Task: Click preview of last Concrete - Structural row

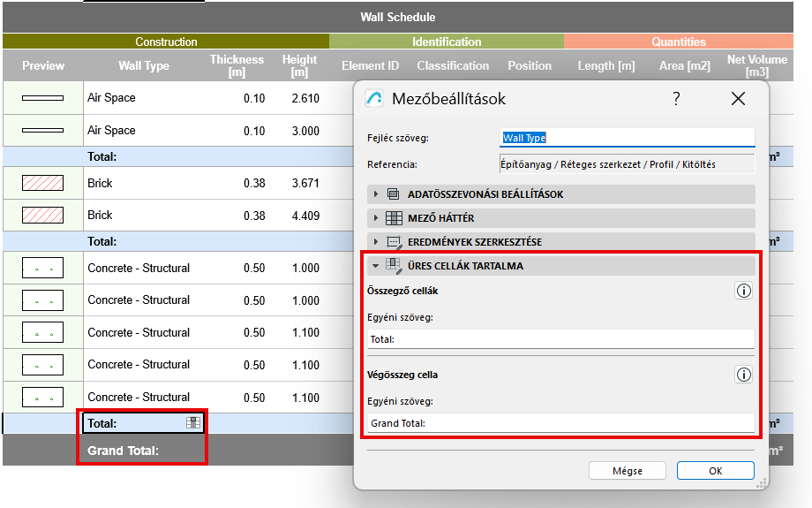Action: 43,397
